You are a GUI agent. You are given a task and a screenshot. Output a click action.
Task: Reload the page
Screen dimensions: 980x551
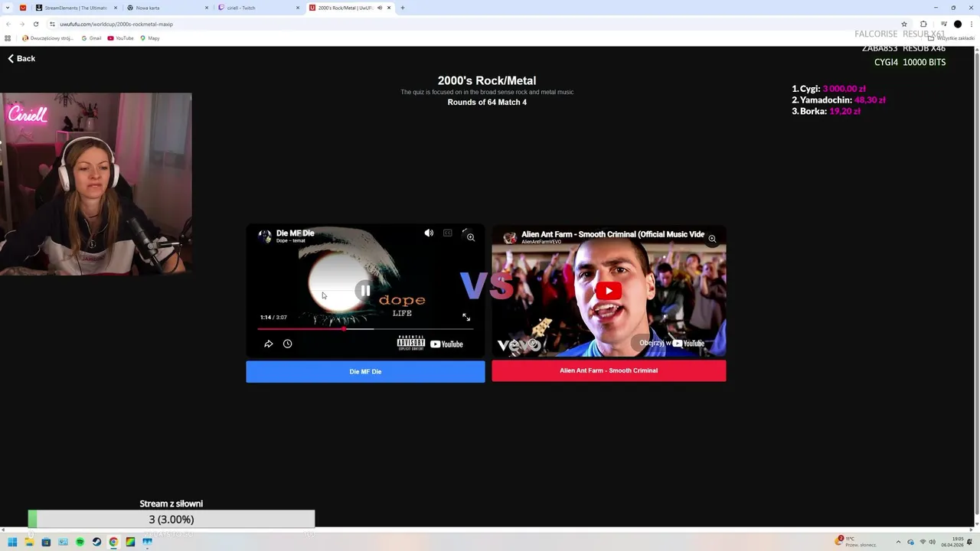[35, 24]
